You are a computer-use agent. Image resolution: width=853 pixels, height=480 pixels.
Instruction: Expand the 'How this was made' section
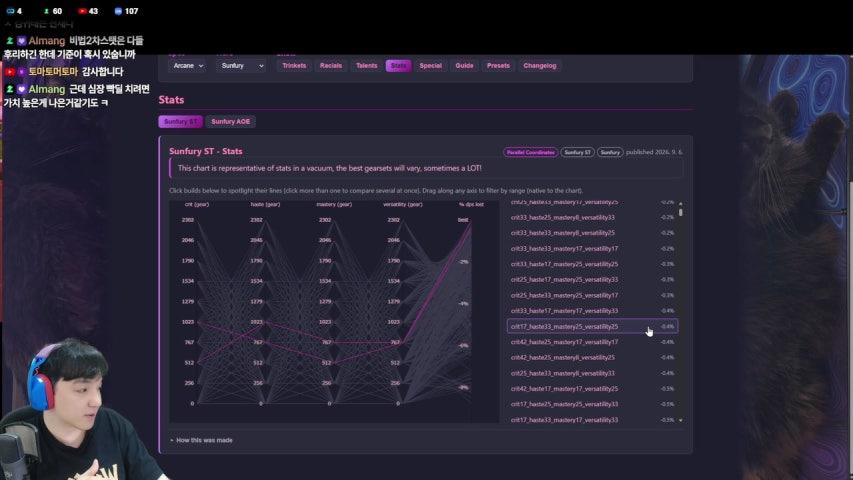(x=201, y=440)
